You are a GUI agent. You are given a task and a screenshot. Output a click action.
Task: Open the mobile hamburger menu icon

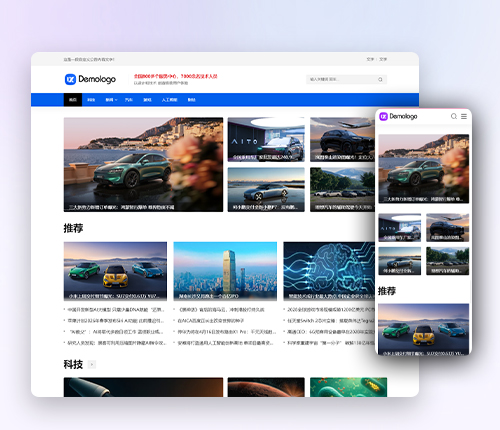click(x=464, y=116)
